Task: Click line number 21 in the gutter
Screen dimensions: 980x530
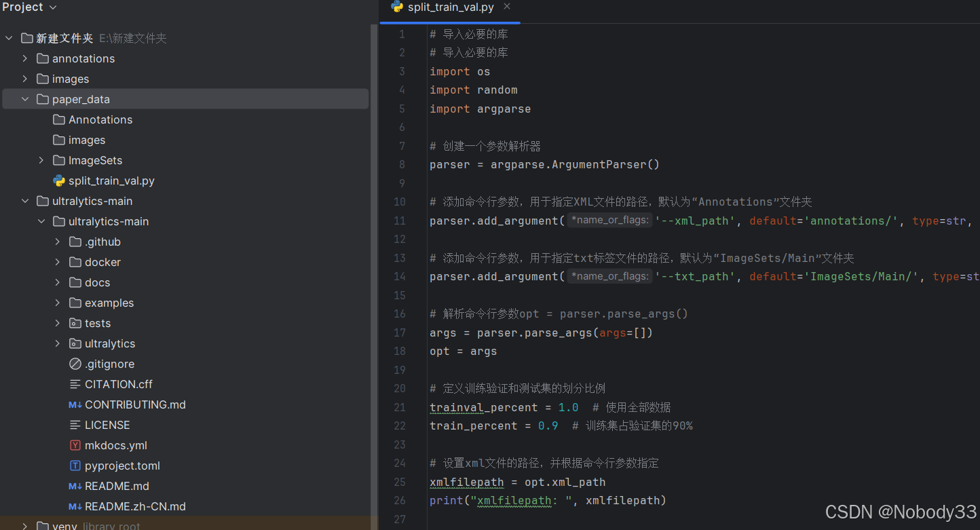Action: pos(399,407)
